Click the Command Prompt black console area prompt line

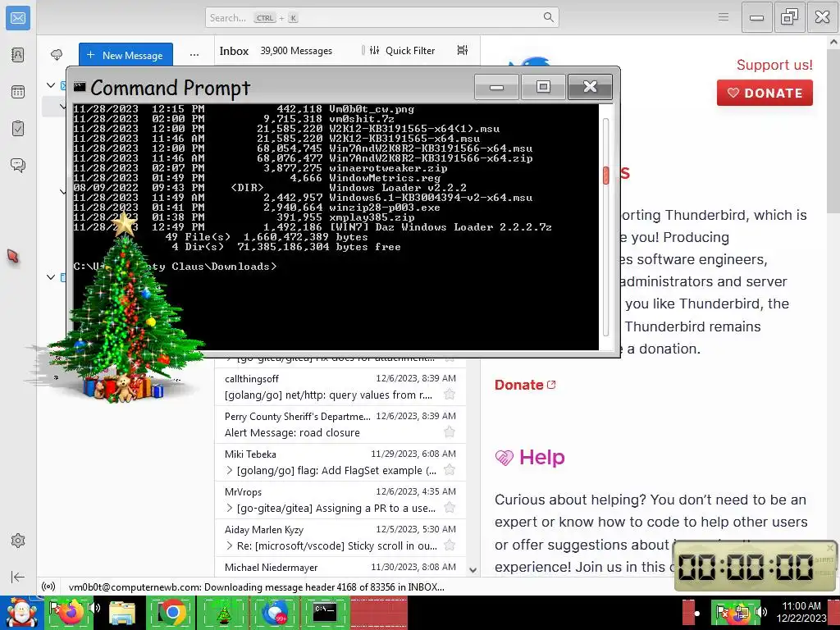[176, 267]
